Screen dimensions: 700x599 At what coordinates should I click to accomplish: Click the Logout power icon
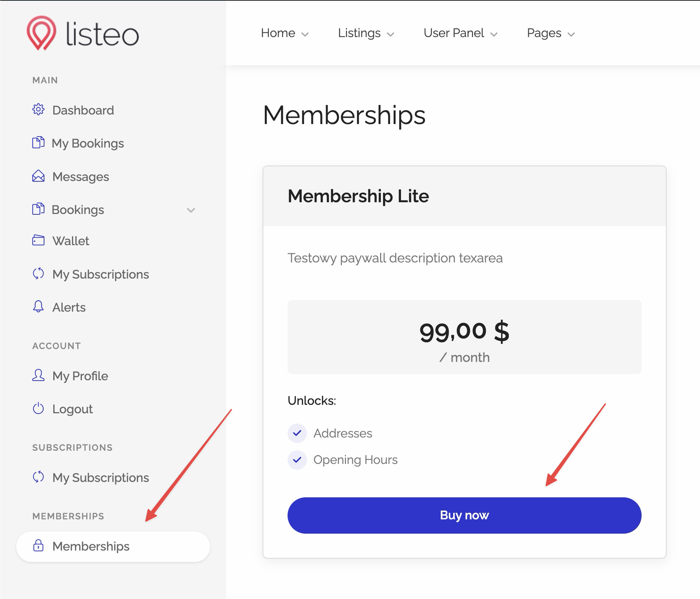click(38, 408)
